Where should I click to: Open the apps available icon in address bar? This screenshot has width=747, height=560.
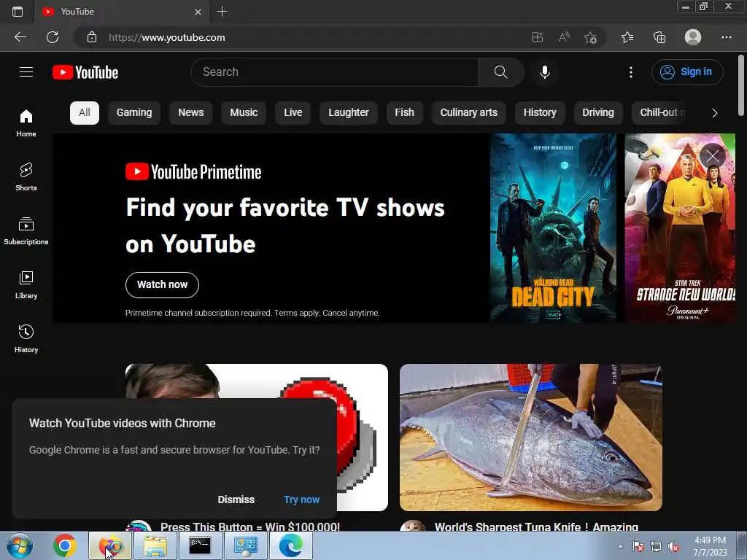(538, 37)
